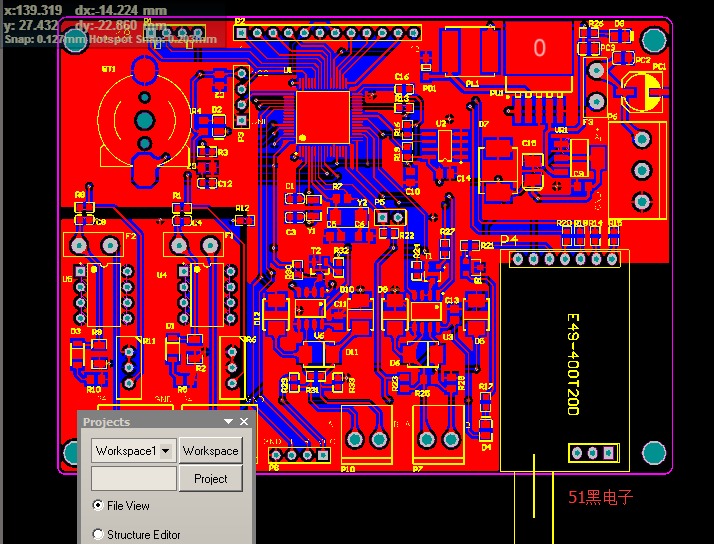Click the PC1 capacitor designator
The height and width of the screenshot is (544, 714).
click(x=659, y=66)
